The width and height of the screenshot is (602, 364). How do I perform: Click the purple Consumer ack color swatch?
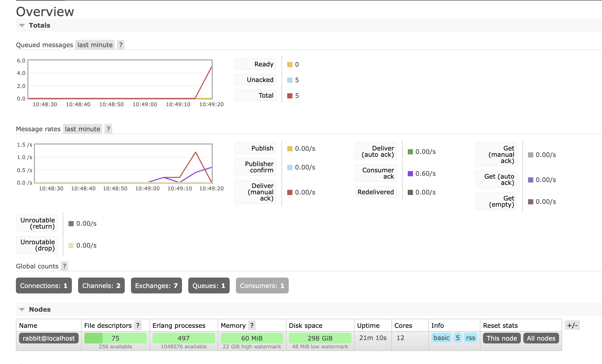pos(410,174)
